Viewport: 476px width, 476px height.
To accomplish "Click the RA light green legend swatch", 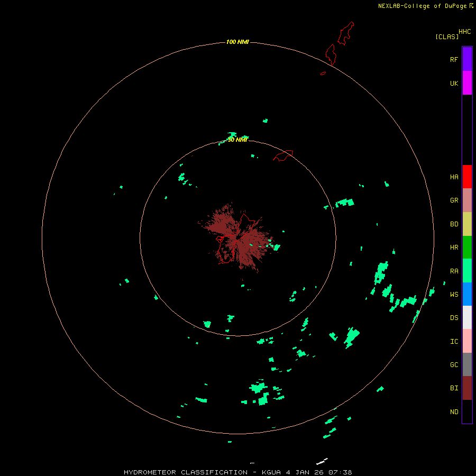I will 467,271.
